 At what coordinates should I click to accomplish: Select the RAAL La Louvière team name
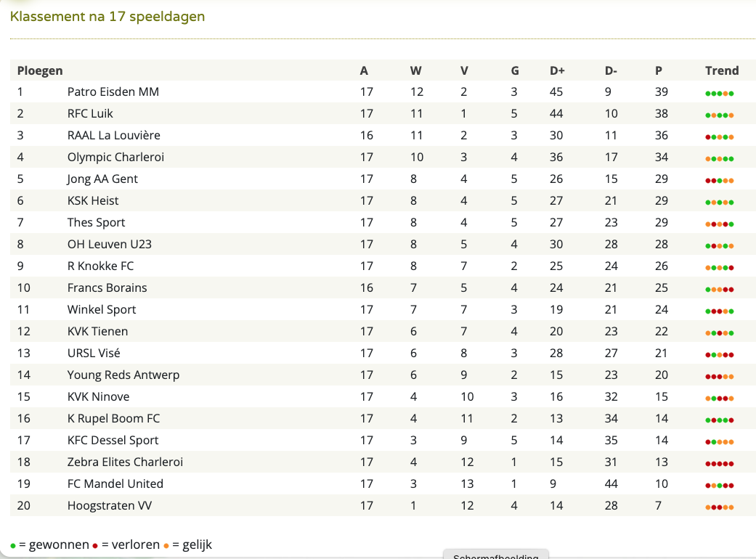coord(114,135)
